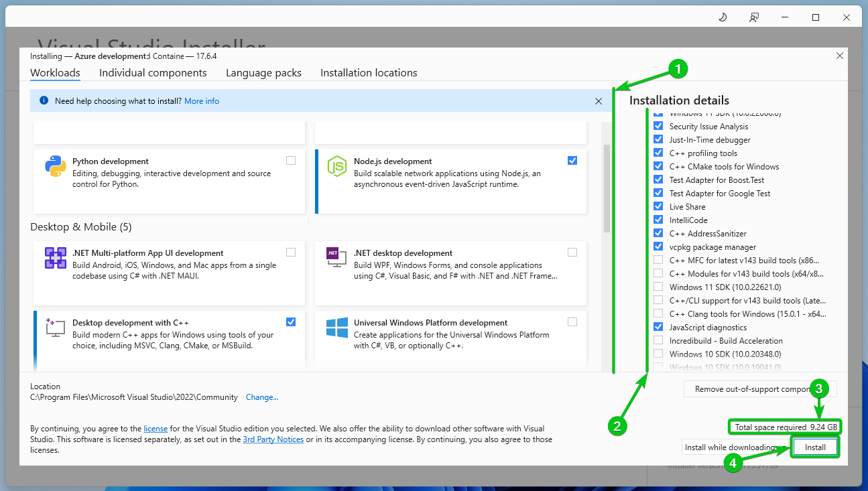The width and height of the screenshot is (868, 491).
Task: Uncheck vcpkg package manager
Action: coord(658,247)
